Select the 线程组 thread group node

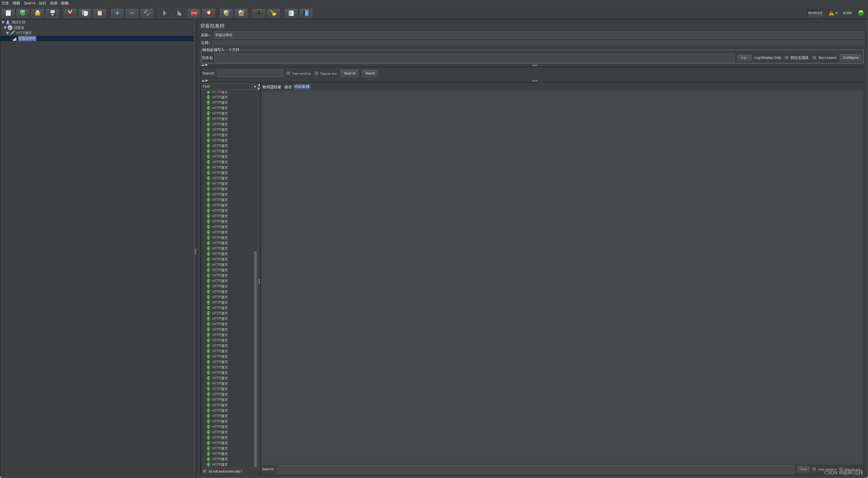click(x=19, y=28)
